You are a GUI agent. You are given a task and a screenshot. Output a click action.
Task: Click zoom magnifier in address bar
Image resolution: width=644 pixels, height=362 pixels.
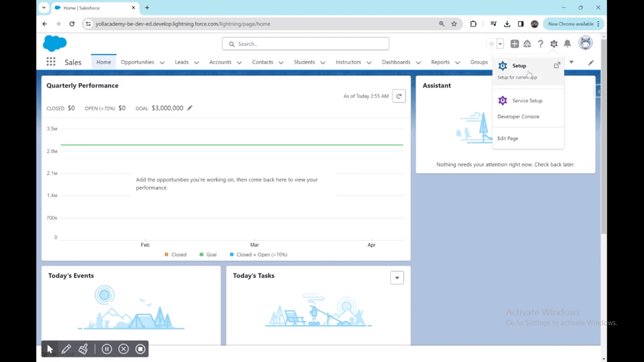pyautogui.click(x=442, y=24)
